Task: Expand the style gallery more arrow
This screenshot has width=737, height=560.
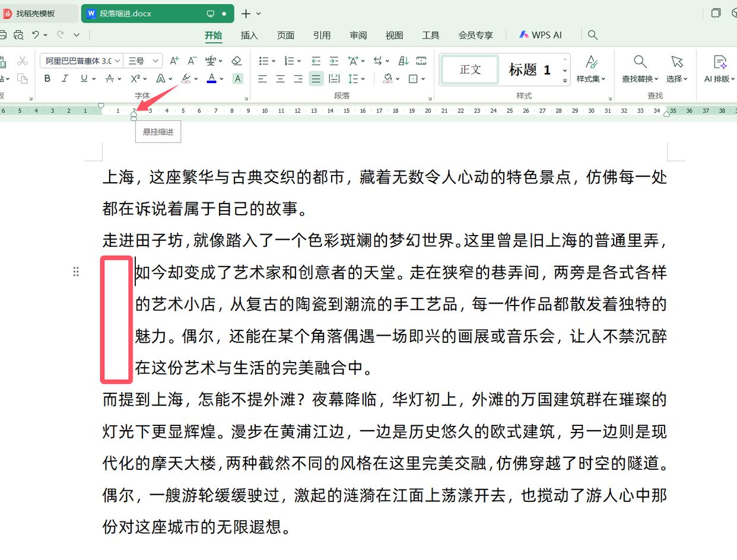Action: [x=565, y=80]
